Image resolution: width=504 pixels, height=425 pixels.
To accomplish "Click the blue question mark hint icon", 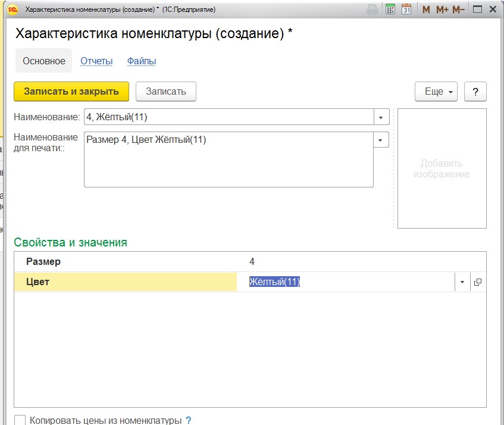I will (x=189, y=420).
